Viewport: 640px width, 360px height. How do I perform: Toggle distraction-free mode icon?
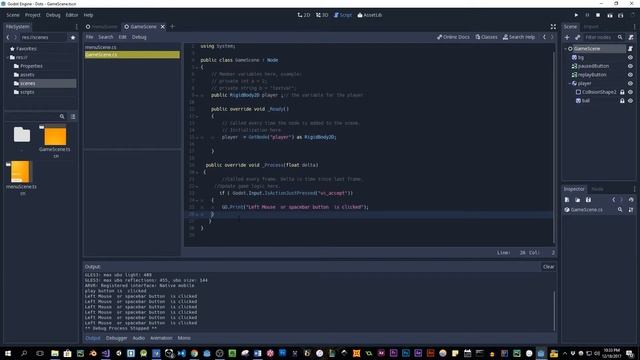(553, 27)
